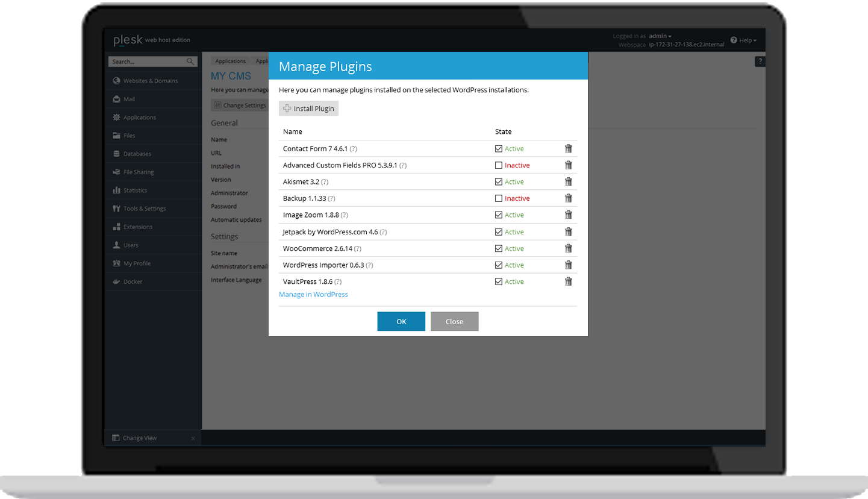Deactivate Image Zoom 1.8.8 checkbox
This screenshot has width=868, height=499.
(x=499, y=215)
